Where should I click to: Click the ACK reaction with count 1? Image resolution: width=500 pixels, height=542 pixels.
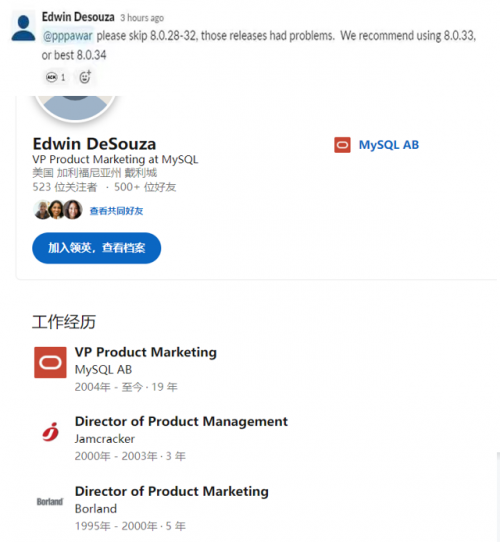pyautogui.click(x=56, y=77)
